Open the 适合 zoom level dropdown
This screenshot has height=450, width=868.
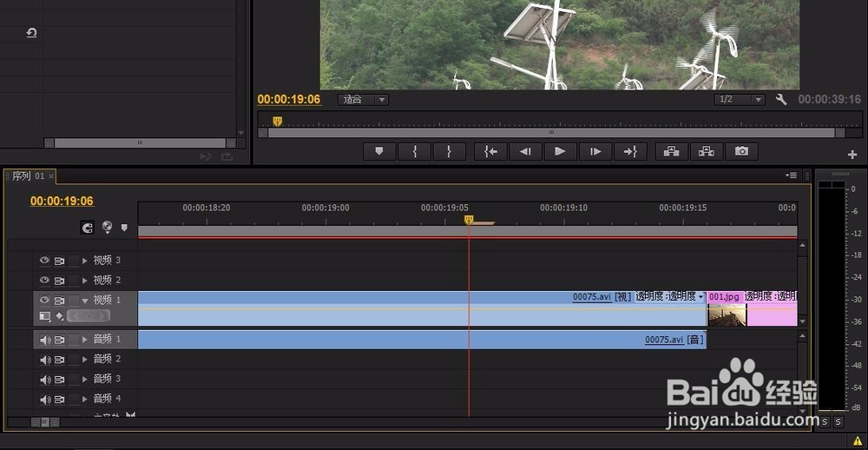point(363,100)
